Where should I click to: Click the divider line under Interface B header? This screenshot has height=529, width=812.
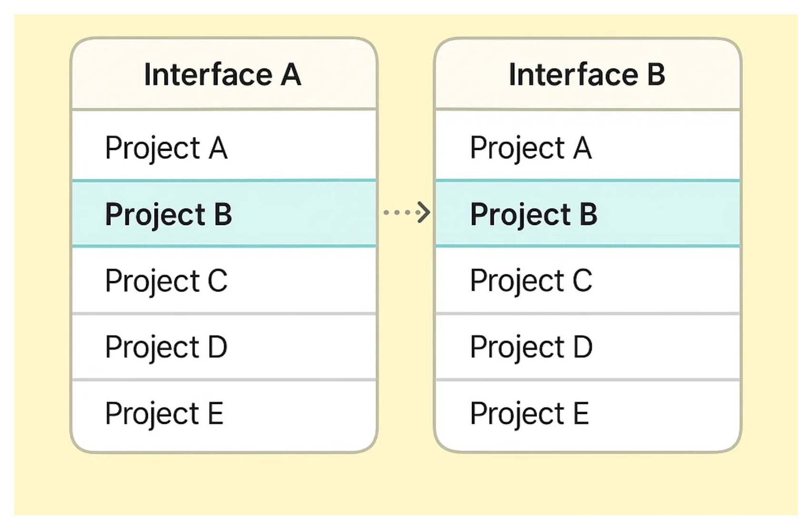tap(588, 109)
